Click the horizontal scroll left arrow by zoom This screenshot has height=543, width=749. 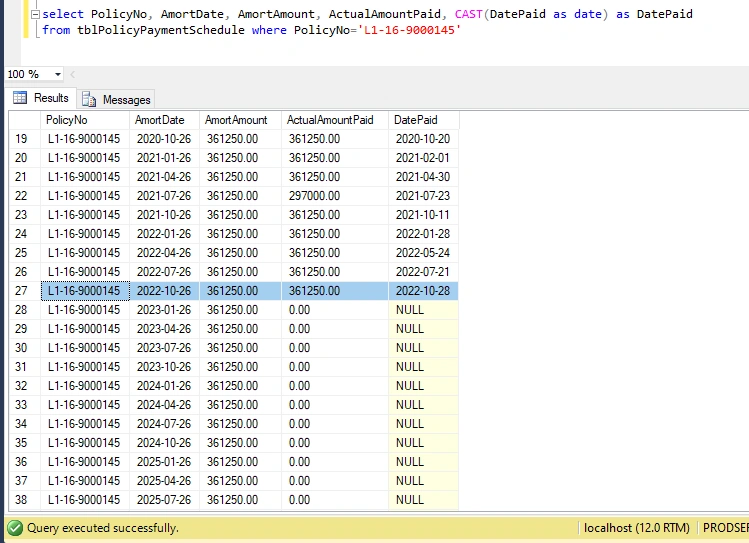point(73,75)
